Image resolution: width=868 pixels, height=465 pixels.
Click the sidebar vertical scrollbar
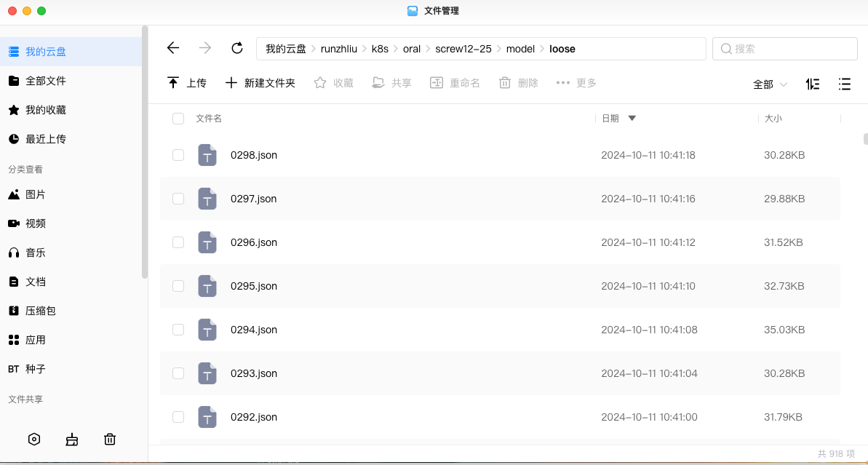(145, 152)
